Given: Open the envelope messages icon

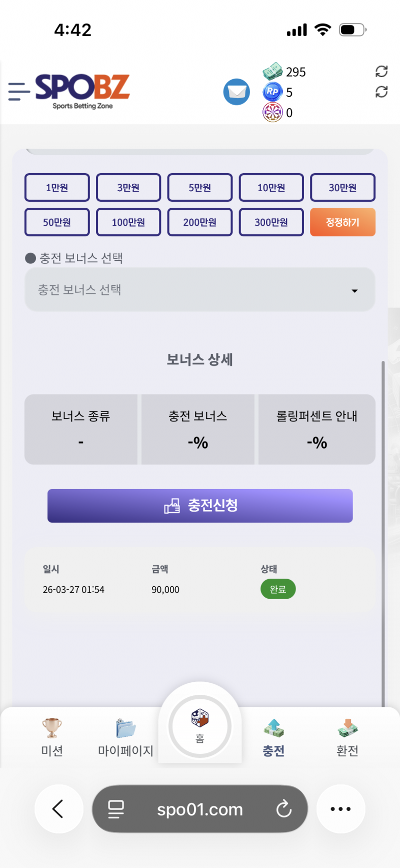Looking at the screenshot, I should point(236,92).
